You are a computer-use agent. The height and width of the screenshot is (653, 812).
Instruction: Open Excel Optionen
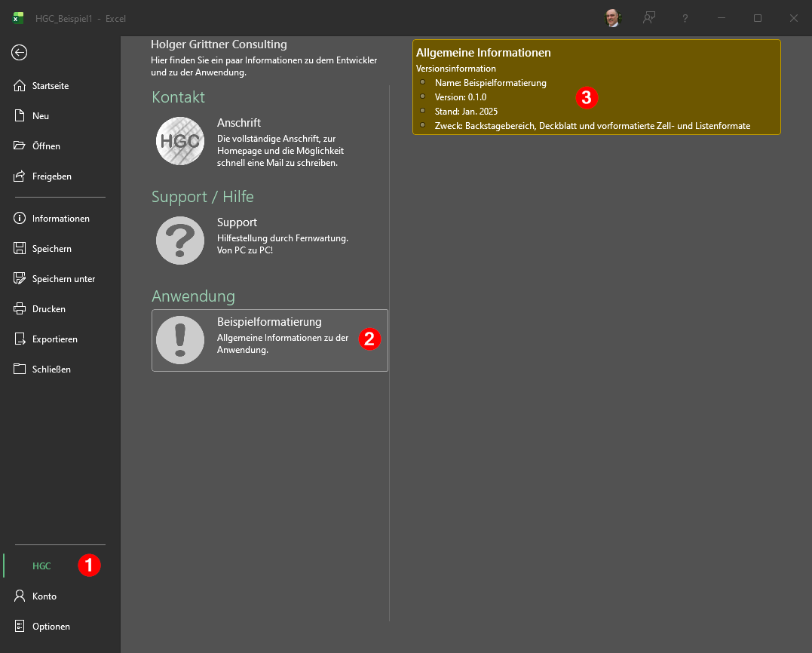pos(51,627)
